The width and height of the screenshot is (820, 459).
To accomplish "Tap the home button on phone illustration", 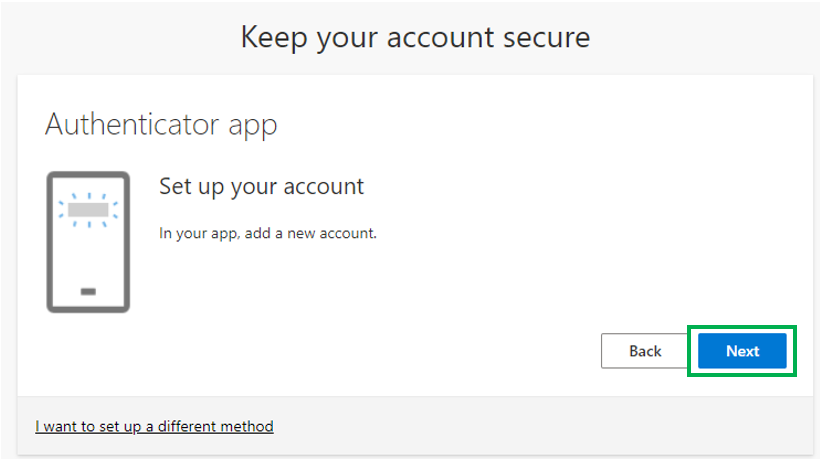I will pyautogui.click(x=88, y=291).
